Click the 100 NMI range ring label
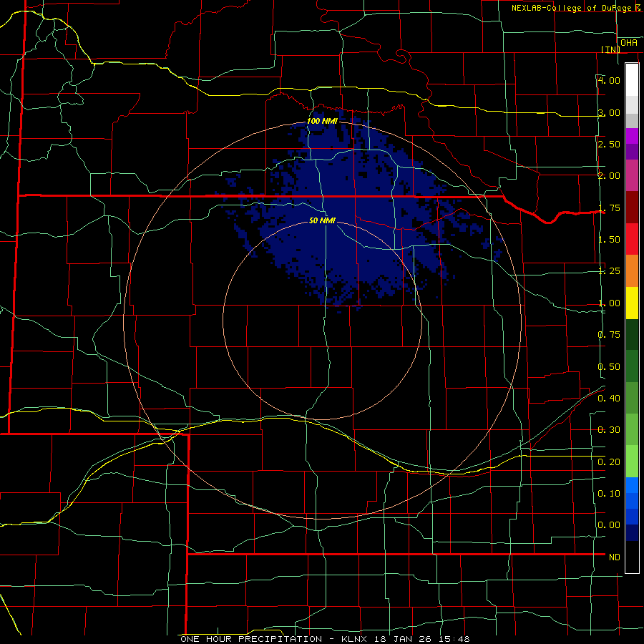644x644 pixels. coord(323,121)
